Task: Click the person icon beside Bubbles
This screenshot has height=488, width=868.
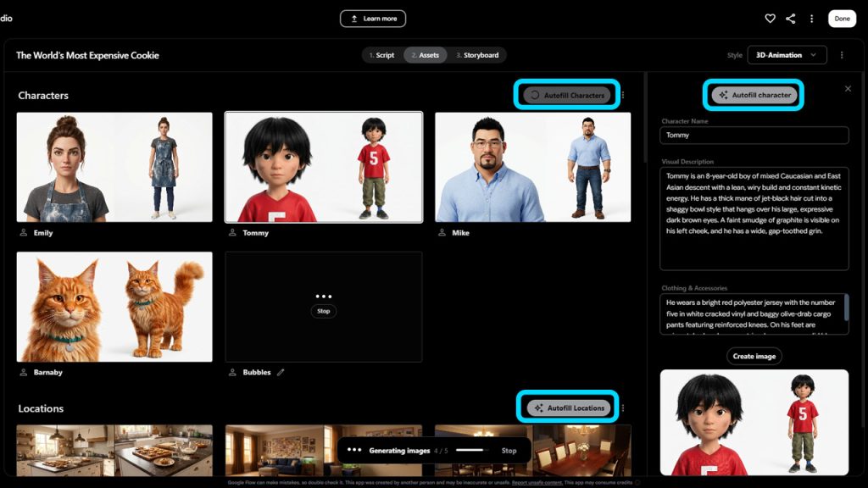Action: coord(232,373)
